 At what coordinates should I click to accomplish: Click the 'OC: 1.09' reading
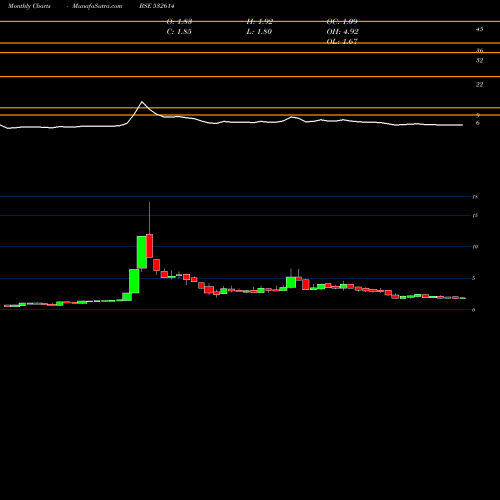coord(342,22)
